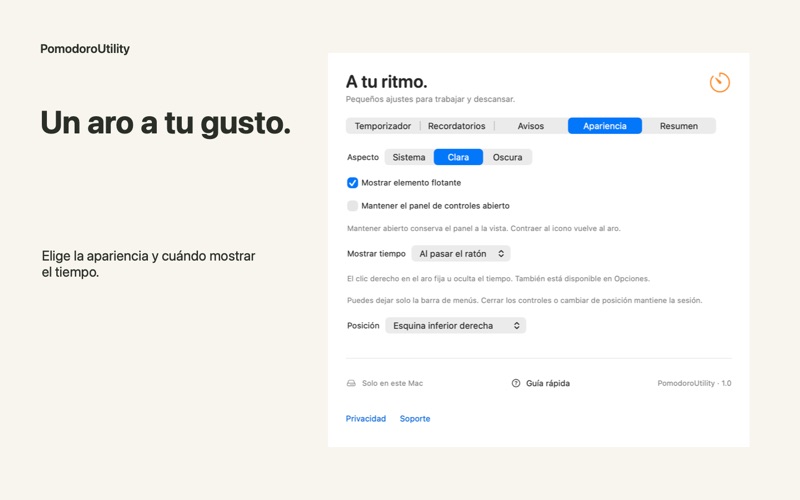Click the Un aro a tu gusto. headline

165,123
